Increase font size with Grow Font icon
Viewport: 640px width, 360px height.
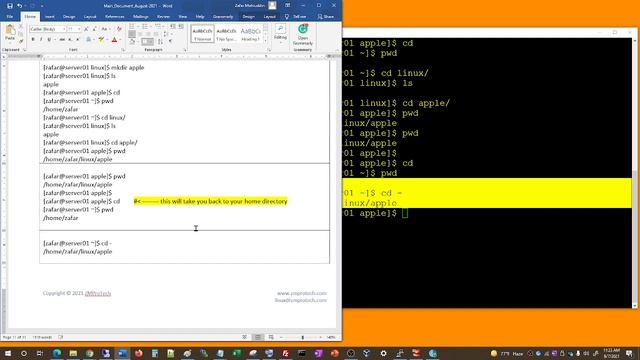(86, 29)
